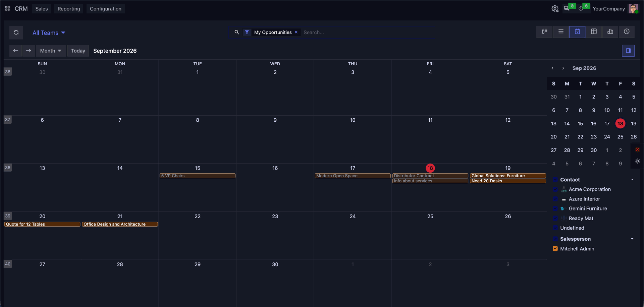Click mini calendar previous month chevron

coord(552,68)
